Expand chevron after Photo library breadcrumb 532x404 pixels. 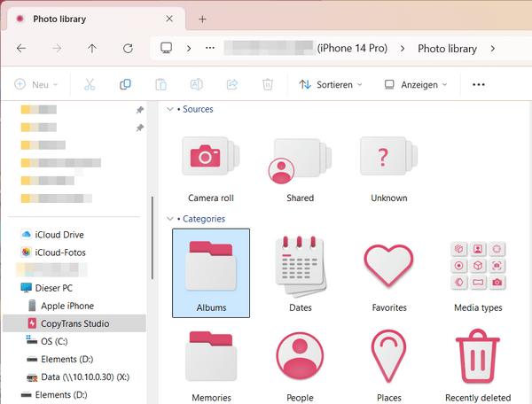click(493, 49)
